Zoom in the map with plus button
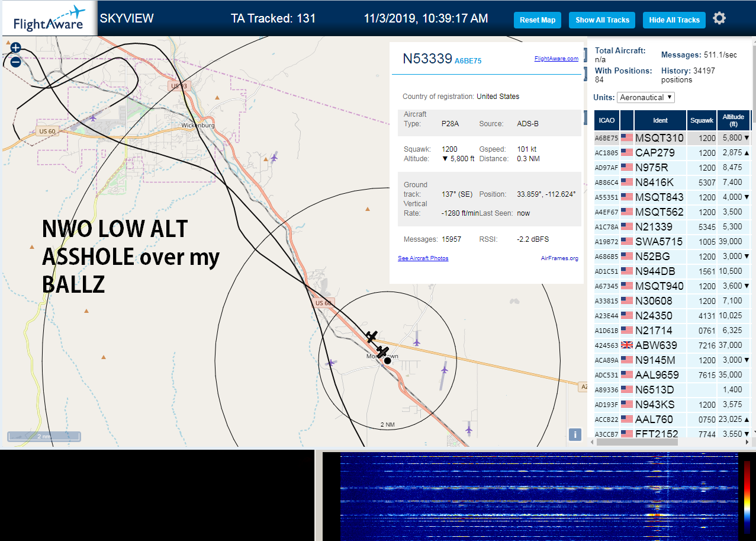Screen dimensions: 756x541 tap(16, 47)
